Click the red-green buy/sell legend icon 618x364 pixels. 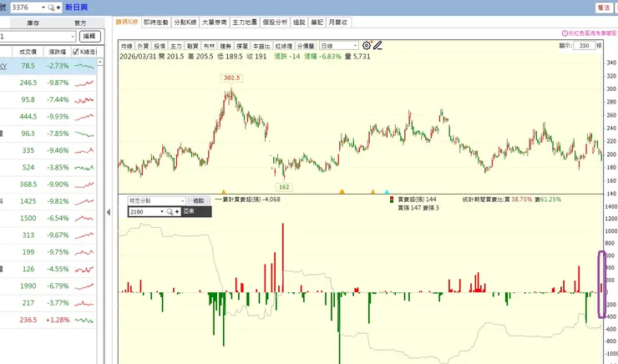[392, 200]
